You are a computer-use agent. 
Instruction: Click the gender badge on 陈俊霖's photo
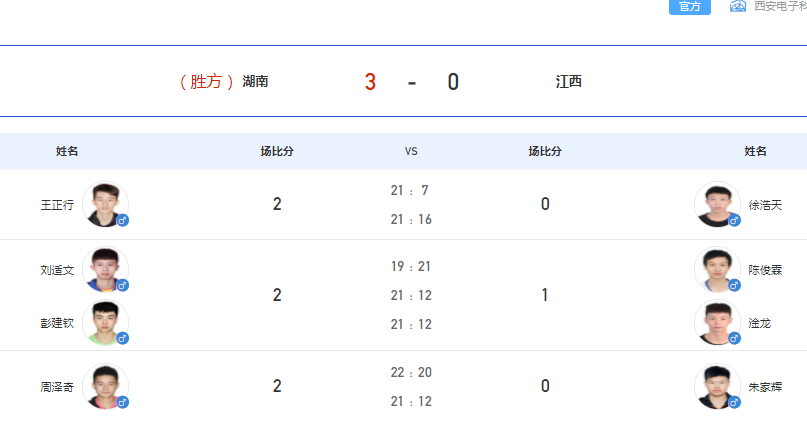[734, 285]
